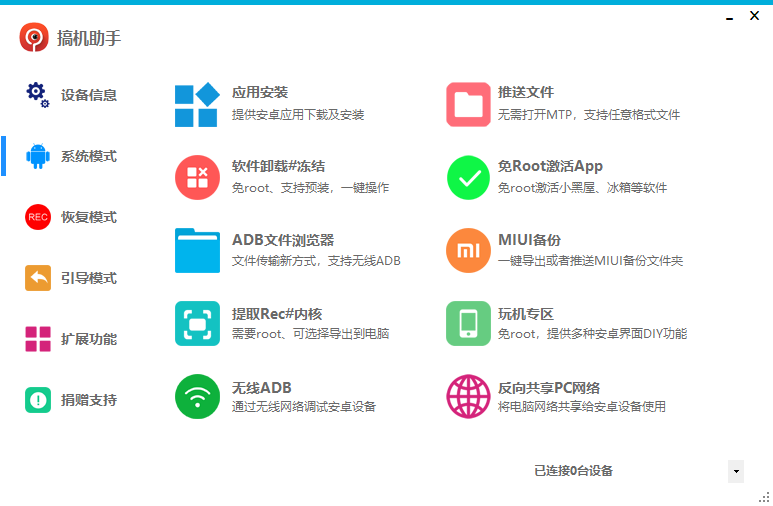This screenshot has width=773, height=506.
Task: Click the 无线ADB green Wi-Fi icon
Action: (197, 397)
